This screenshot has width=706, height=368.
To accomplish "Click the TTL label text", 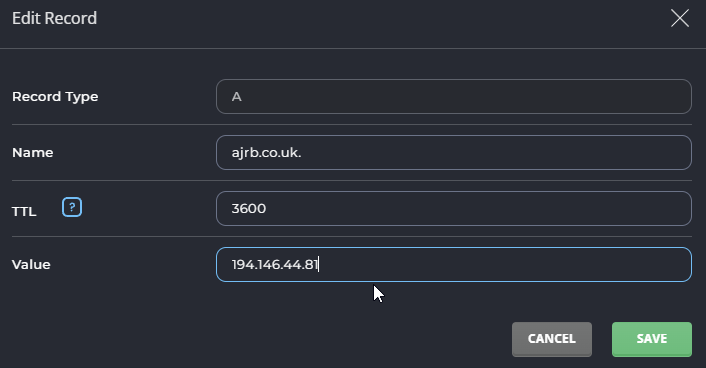I will [24, 211].
